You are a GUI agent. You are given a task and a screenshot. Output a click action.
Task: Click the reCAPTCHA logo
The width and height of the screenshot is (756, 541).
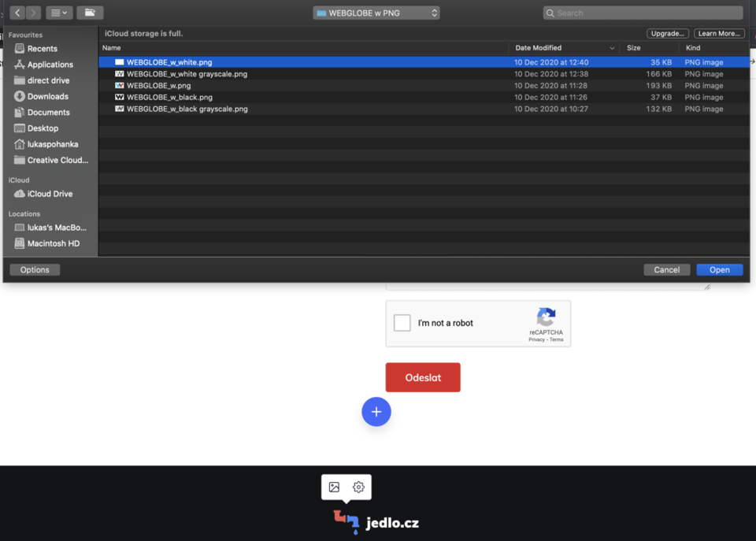pyautogui.click(x=547, y=317)
